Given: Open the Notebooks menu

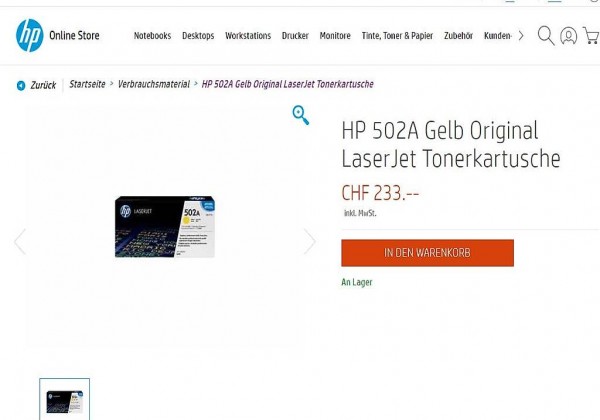Looking at the screenshot, I should pos(152,36).
